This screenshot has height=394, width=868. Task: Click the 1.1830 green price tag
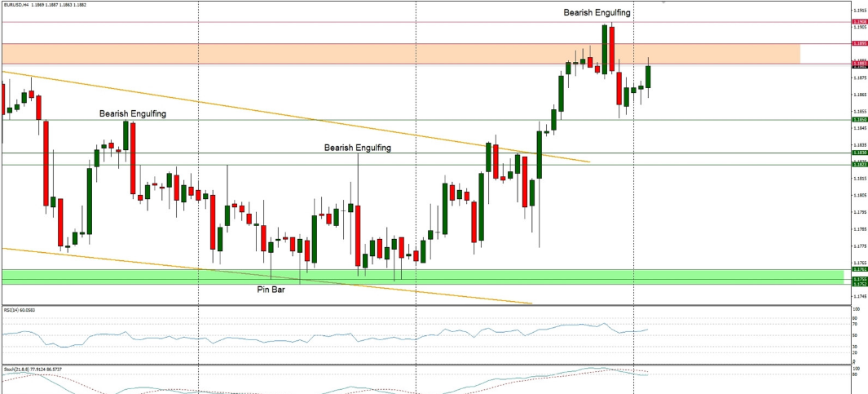(x=858, y=153)
